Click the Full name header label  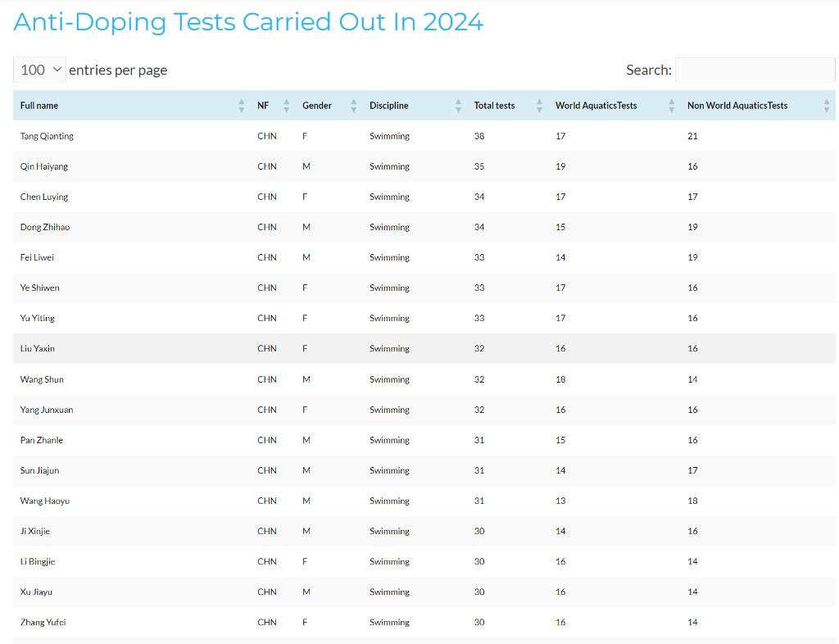pyautogui.click(x=39, y=106)
